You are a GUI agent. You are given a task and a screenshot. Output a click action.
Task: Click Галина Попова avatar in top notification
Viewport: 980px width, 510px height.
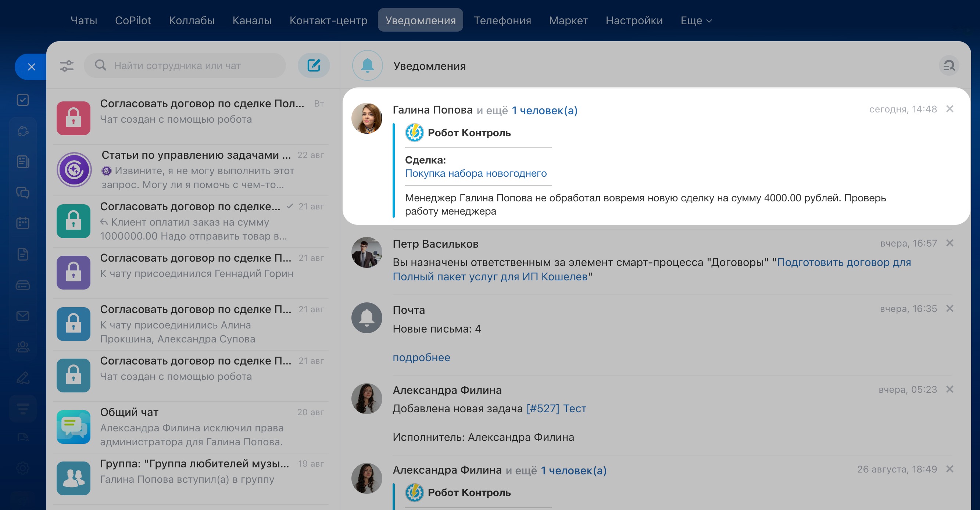tap(367, 118)
